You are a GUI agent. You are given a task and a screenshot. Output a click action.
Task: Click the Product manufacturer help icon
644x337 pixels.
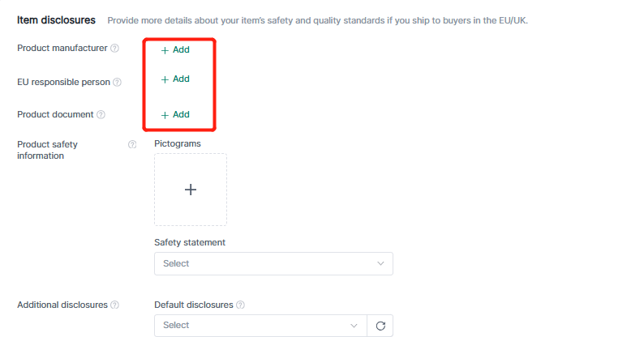pos(114,49)
